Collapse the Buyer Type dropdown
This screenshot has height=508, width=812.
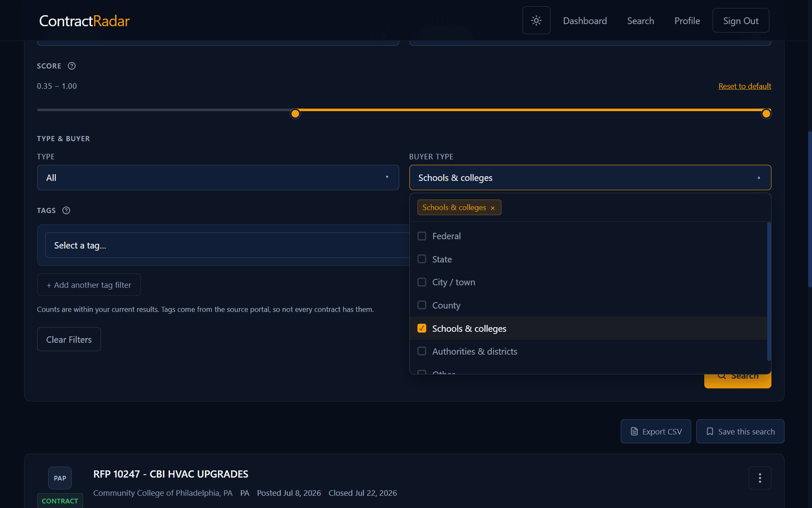[x=590, y=178]
